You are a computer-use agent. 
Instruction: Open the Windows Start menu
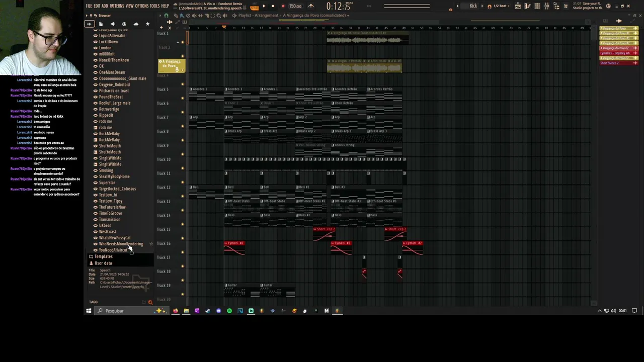89,311
